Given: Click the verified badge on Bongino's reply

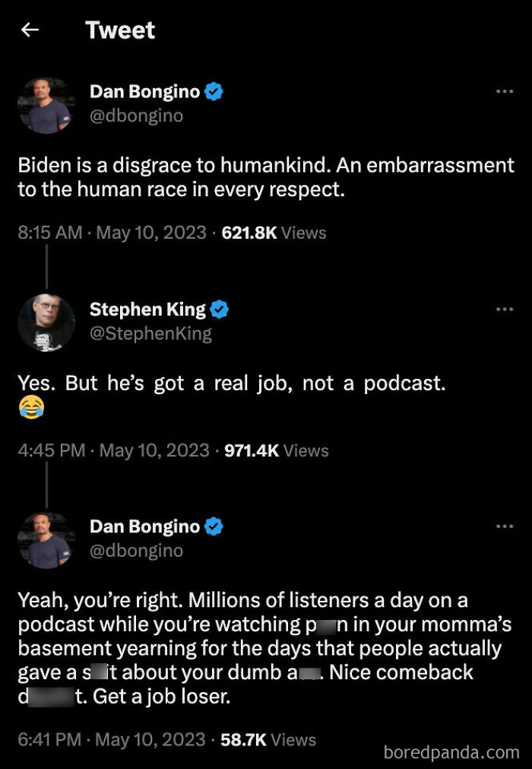Looking at the screenshot, I should point(214,526).
